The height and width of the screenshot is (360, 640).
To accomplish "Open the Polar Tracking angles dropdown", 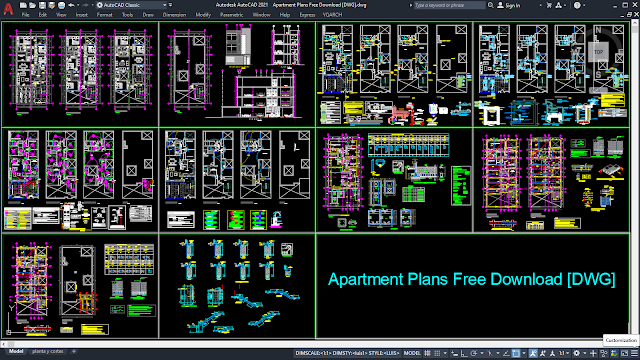I will pos(482,353).
